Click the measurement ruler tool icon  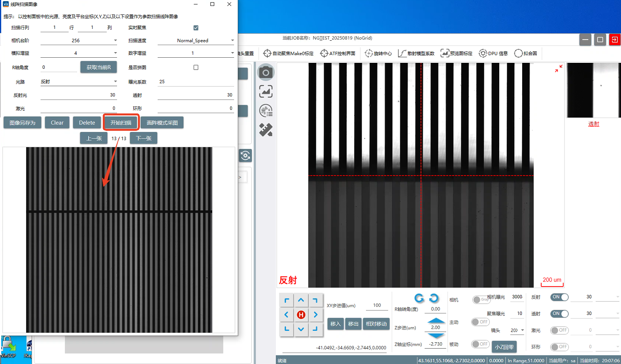pyautogui.click(x=266, y=130)
